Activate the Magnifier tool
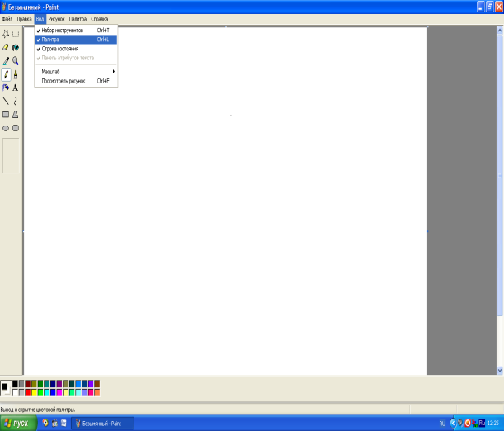The image size is (504, 431). point(16,61)
